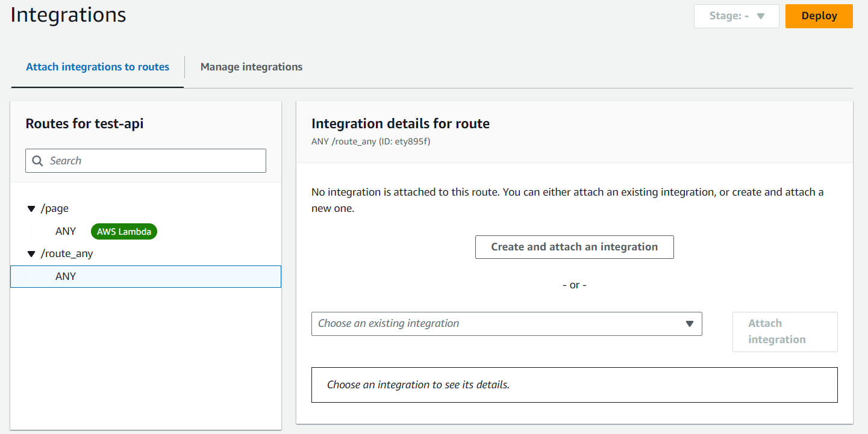Switch to Attach integrations to routes tab

[98, 67]
